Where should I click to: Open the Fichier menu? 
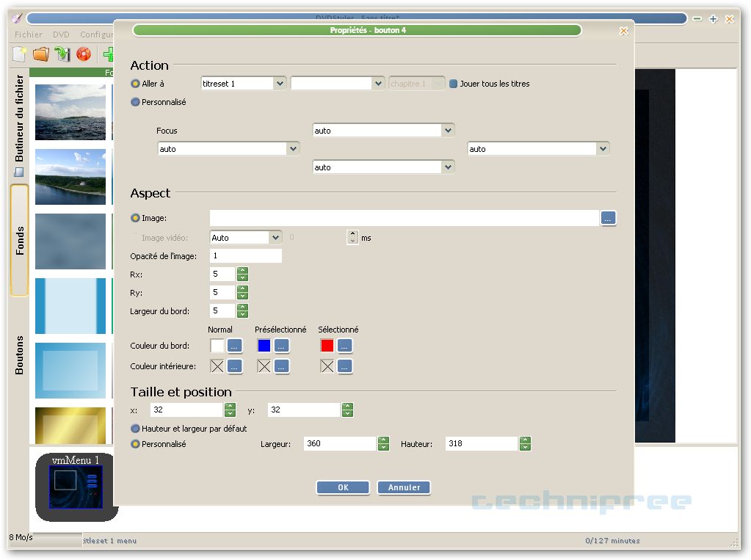pos(29,34)
